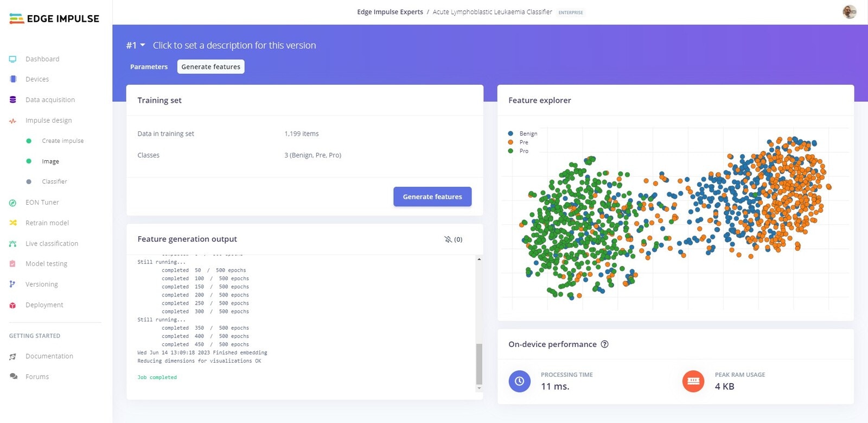Viewport: 868px width, 423px height.
Task: Click the ENTERPRISE badge label
Action: (571, 12)
